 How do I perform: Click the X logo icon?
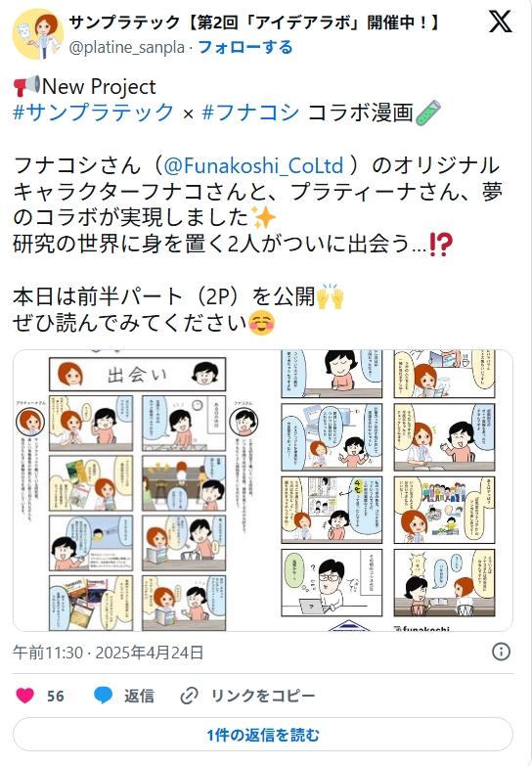click(501, 22)
